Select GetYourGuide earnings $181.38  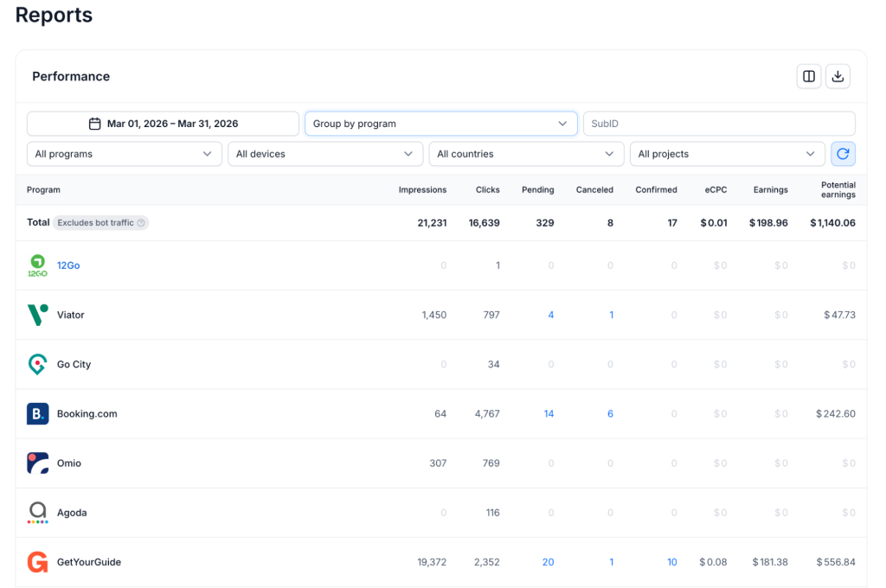click(770, 562)
